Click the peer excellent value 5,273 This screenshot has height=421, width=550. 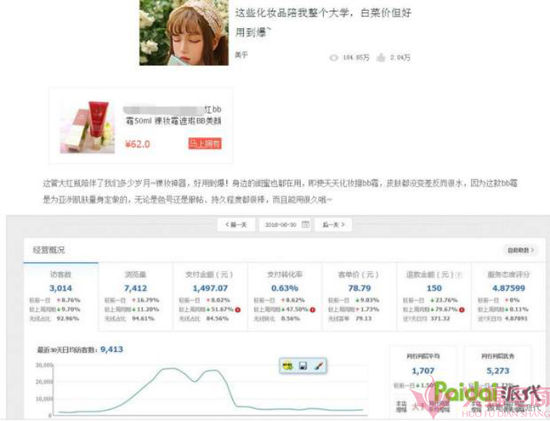(x=498, y=371)
